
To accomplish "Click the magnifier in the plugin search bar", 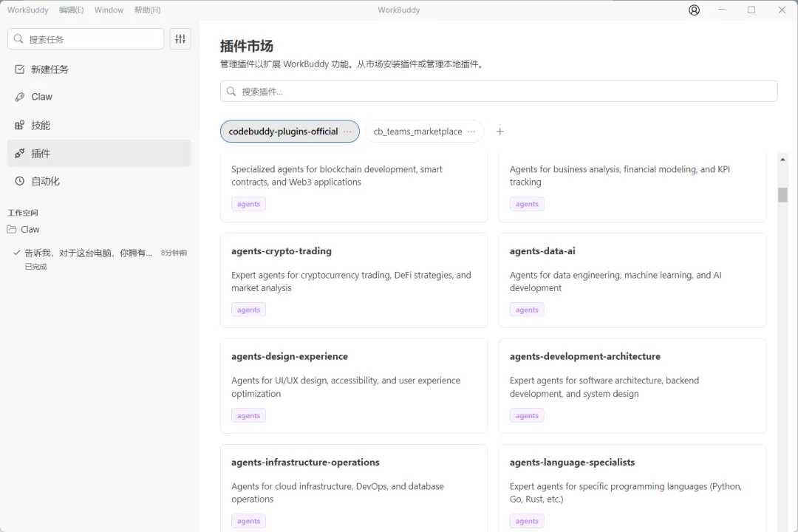I will pyautogui.click(x=231, y=91).
